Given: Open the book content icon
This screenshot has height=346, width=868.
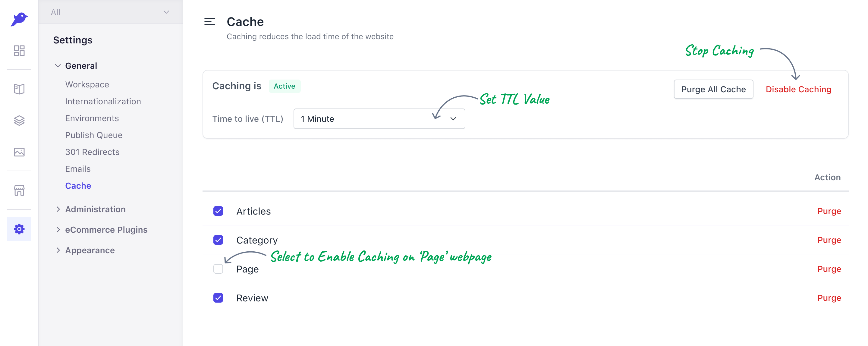Looking at the screenshot, I should 19,89.
